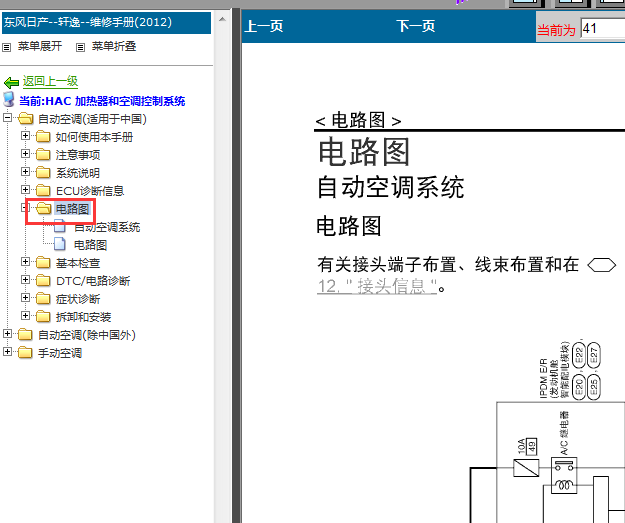625x523 pixels.
Task: Open the 接头信息 hyperlink in the document
Action: pos(377,286)
